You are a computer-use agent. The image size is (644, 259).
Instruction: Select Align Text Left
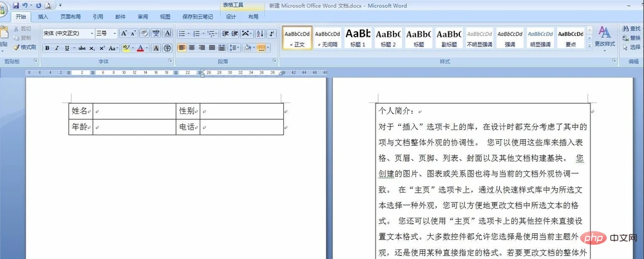point(182,48)
